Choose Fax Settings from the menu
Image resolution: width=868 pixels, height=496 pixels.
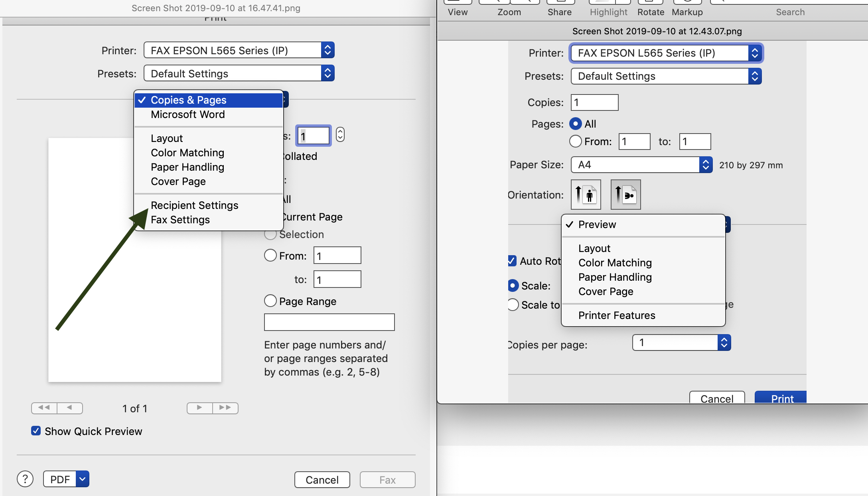pyautogui.click(x=180, y=220)
